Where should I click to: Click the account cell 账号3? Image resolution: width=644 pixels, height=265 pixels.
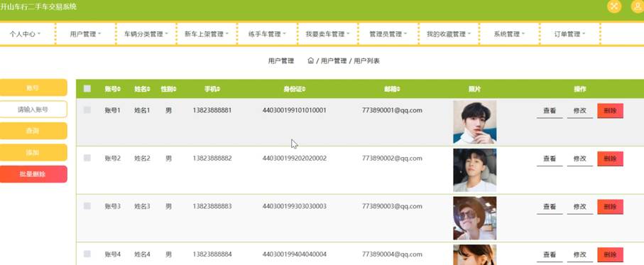[112, 206]
